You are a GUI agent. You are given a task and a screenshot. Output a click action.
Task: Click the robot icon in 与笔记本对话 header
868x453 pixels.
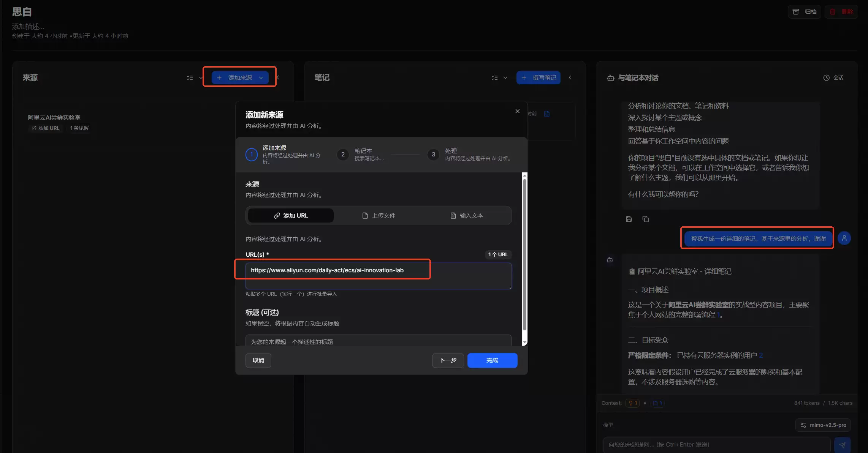(x=610, y=78)
